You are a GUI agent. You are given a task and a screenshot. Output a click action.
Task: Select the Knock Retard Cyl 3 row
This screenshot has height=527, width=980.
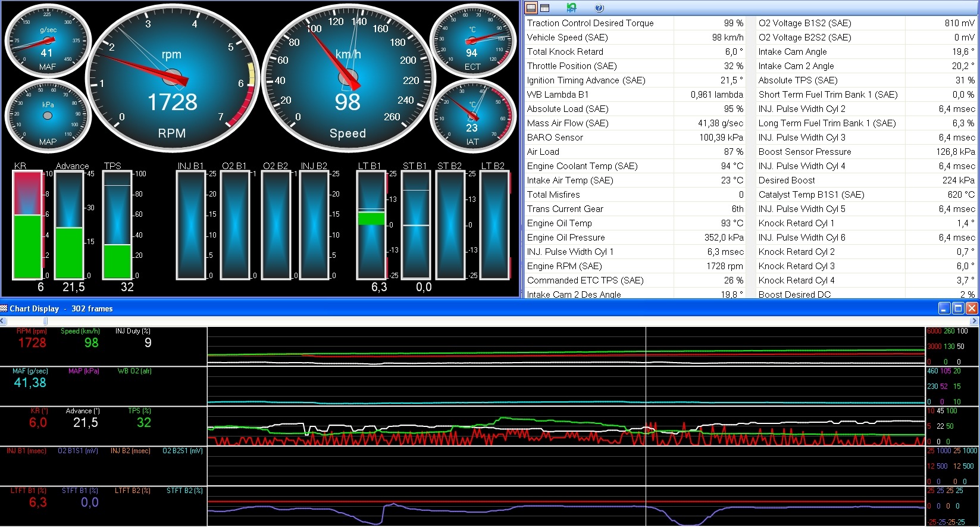pyautogui.click(x=867, y=266)
